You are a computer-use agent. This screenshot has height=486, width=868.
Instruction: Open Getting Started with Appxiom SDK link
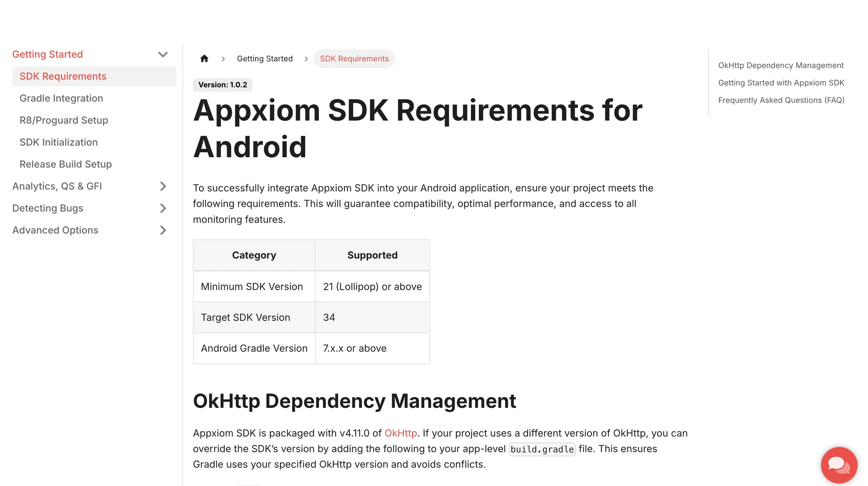pos(781,82)
